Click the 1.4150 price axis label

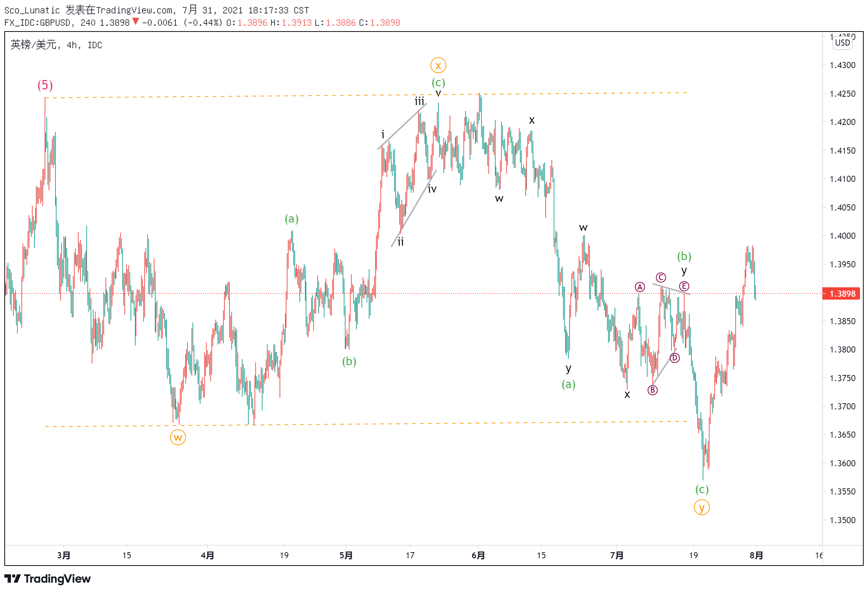click(x=843, y=150)
